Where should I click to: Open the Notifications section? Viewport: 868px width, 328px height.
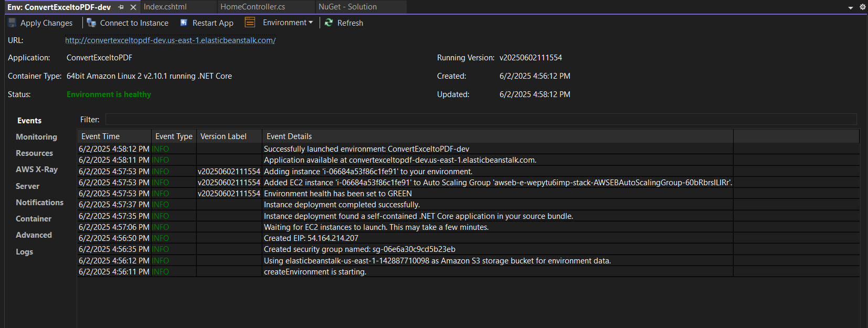39,203
